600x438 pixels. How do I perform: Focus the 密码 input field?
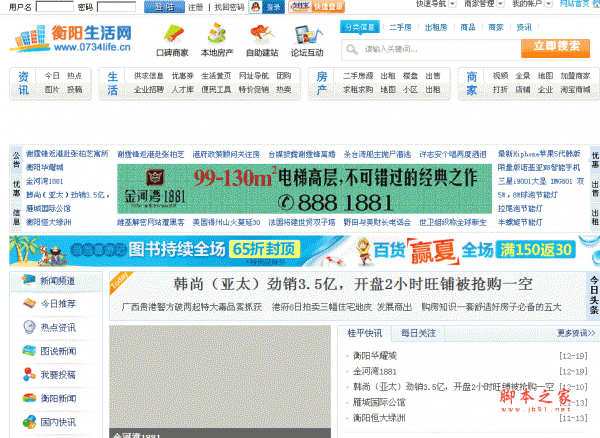[116, 7]
